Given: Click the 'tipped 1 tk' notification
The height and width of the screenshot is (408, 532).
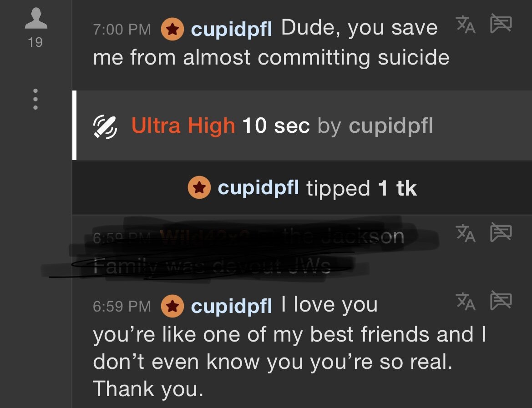Looking at the screenshot, I should (x=302, y=187).
